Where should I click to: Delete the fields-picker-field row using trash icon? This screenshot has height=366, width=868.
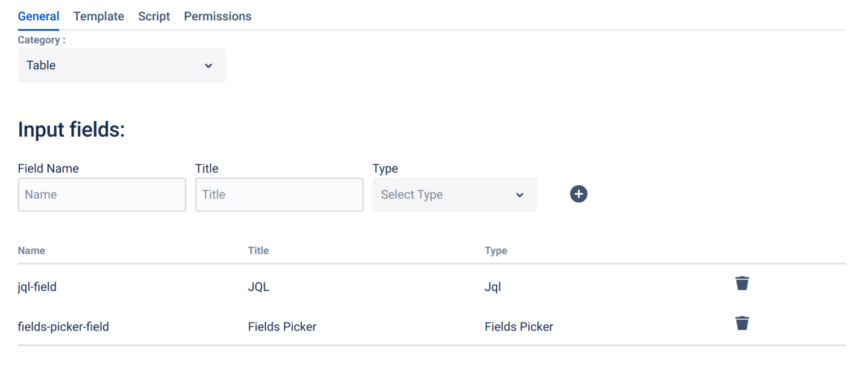742,323
